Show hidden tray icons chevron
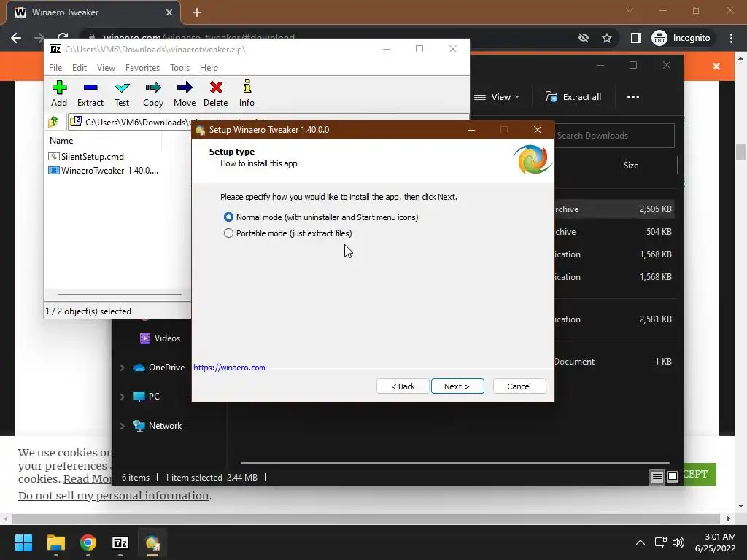 point(640,542)
